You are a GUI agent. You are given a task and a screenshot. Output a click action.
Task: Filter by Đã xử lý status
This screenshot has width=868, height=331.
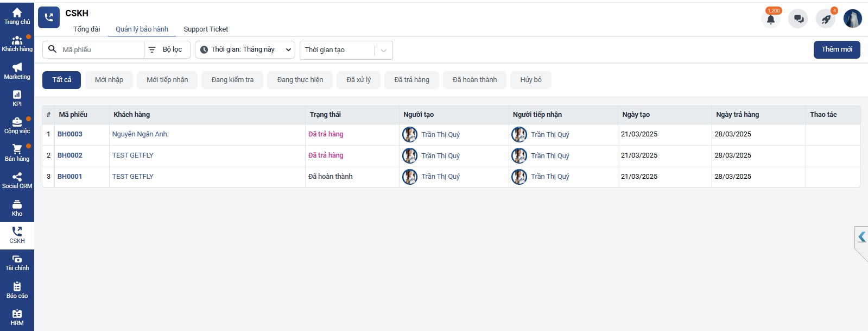(x=359, y=80)
